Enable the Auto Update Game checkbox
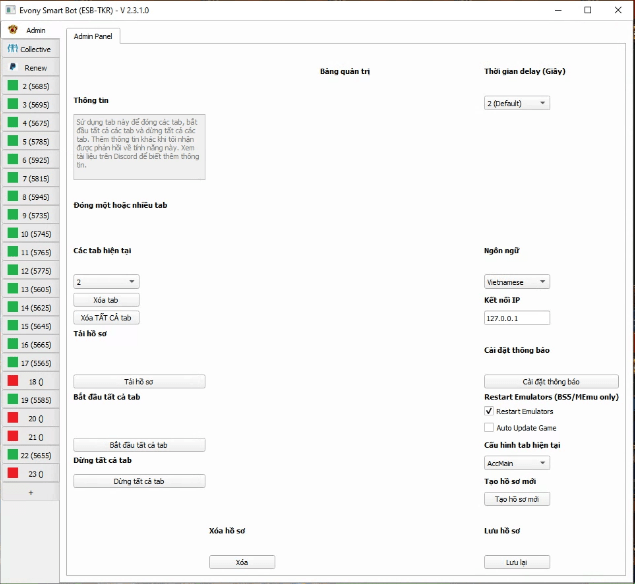Viewport: 635px width, 584px height. tap(489, 427)
